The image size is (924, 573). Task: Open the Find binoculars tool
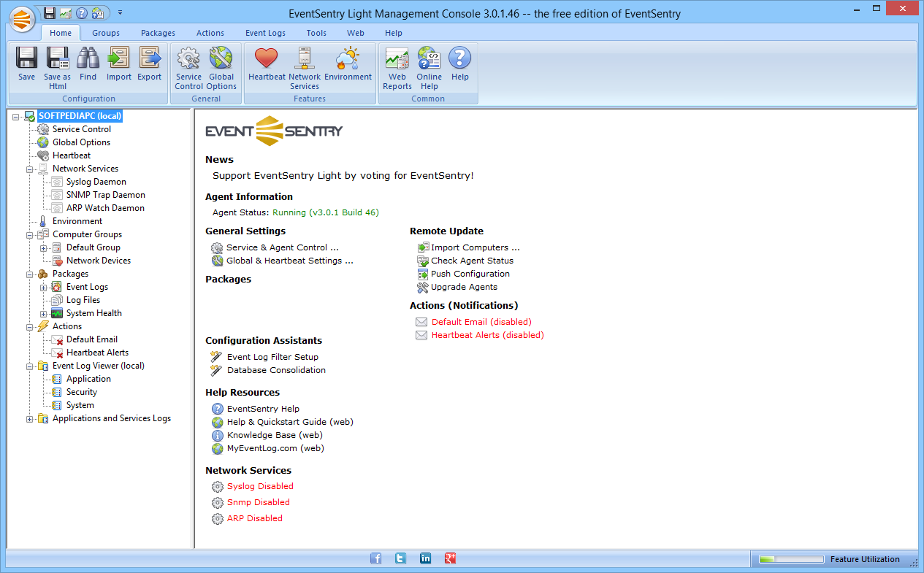[88, 64]
